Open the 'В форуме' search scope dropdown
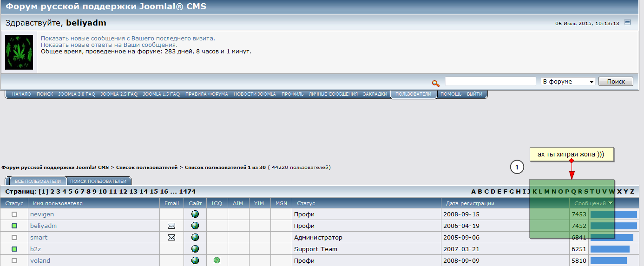 pyautogui.click(x=568, y=81)
